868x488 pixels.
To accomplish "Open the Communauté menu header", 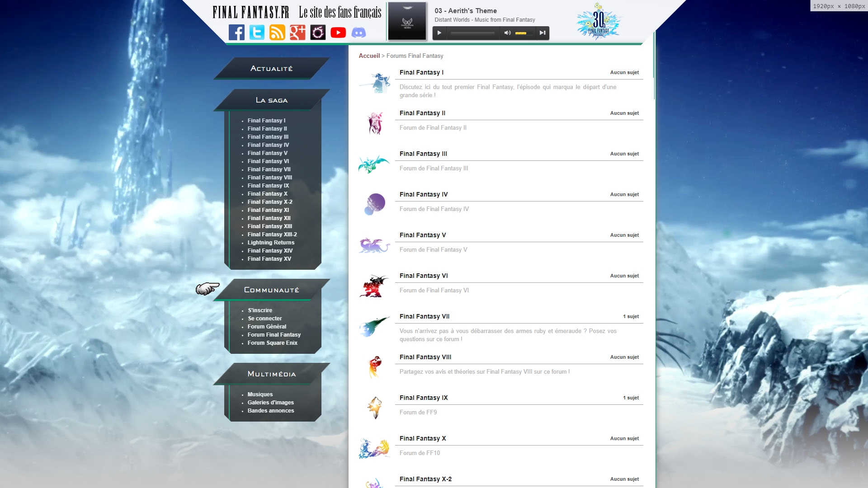I will [272, 290].
